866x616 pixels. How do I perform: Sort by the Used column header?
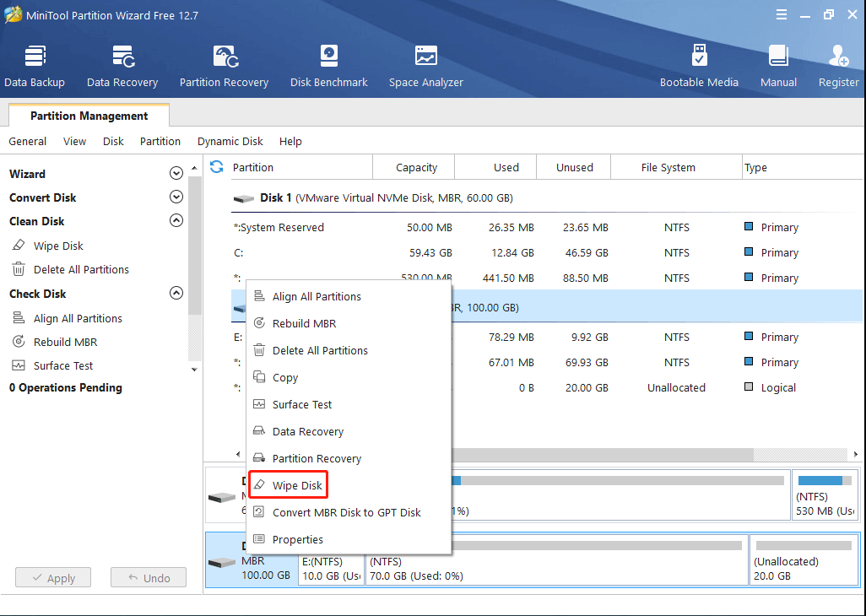point(495,167)
